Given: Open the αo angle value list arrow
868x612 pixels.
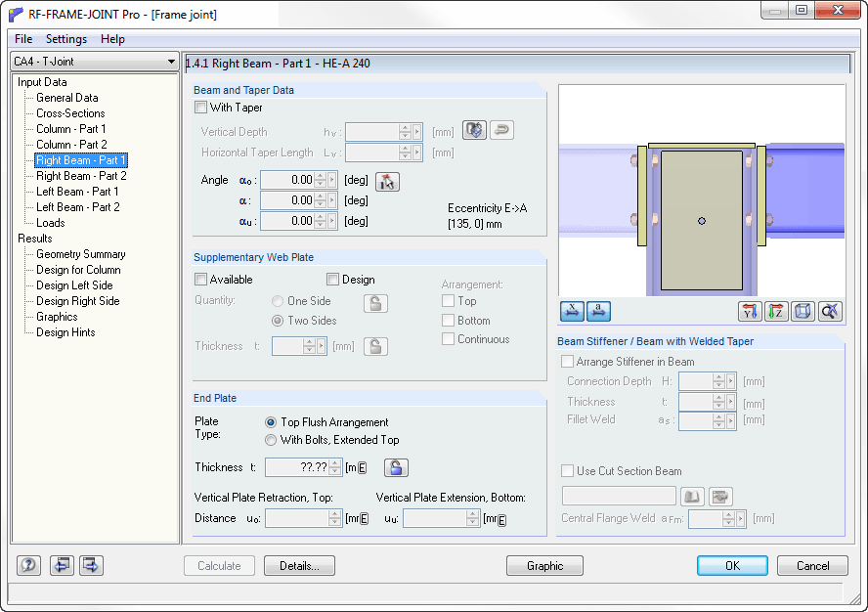Looking at the screenshot, I should 332,180.
